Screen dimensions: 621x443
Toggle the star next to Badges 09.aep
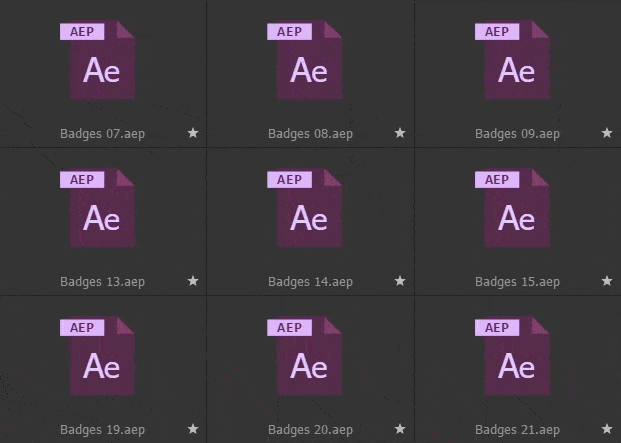pos(607,133)
